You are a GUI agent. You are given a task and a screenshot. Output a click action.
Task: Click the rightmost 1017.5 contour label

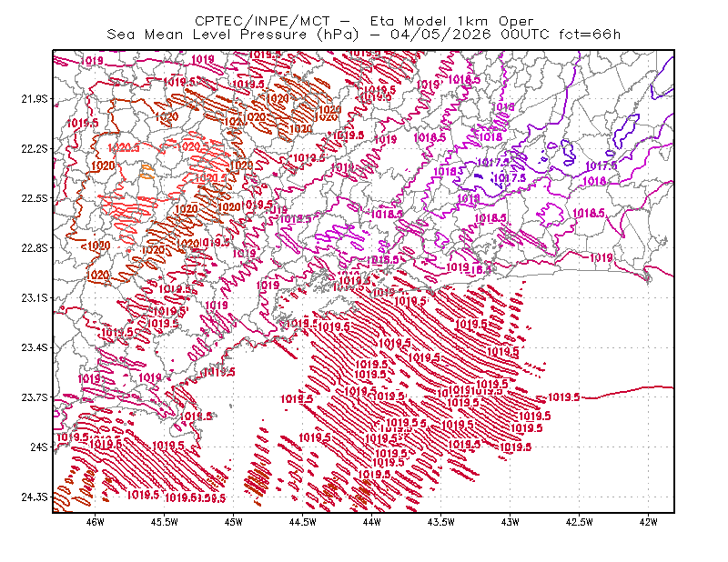pos(602,166)
